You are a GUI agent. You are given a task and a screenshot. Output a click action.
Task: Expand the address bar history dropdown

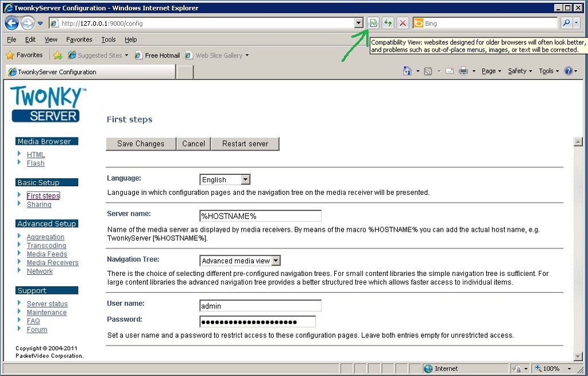coord(359,22)
